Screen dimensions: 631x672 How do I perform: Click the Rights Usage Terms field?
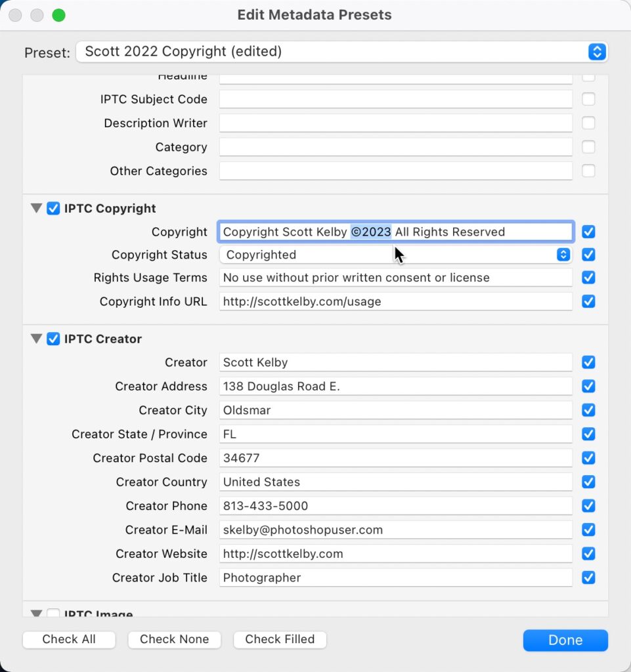(396, 278)
